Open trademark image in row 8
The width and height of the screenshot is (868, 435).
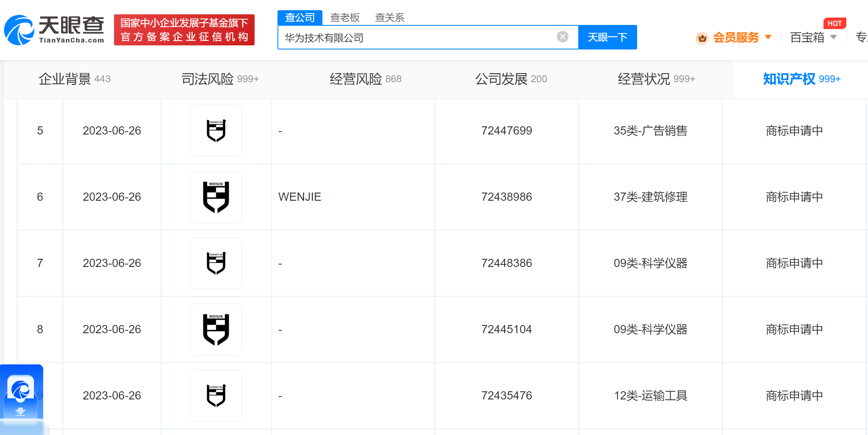click(x=216, y=330)
